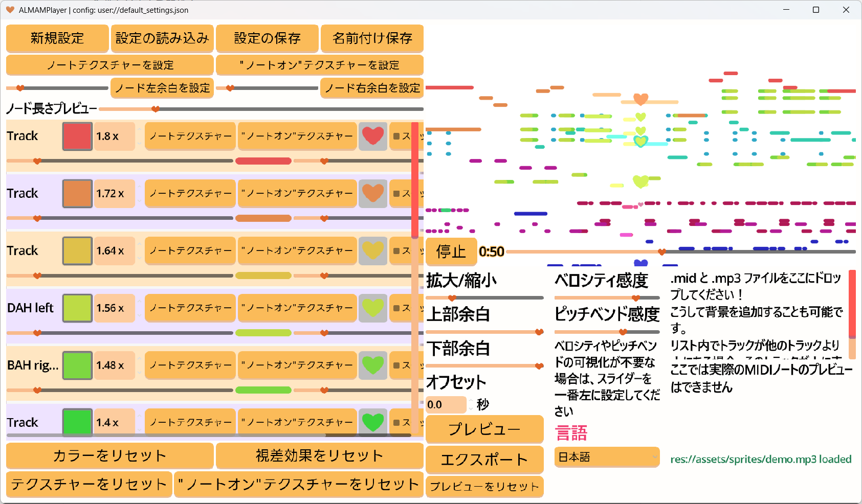Click the status text "res://assets/sprites/demo.mp3 loaded"
Viewport: 862px width, 504px height.
click(761, 459)
